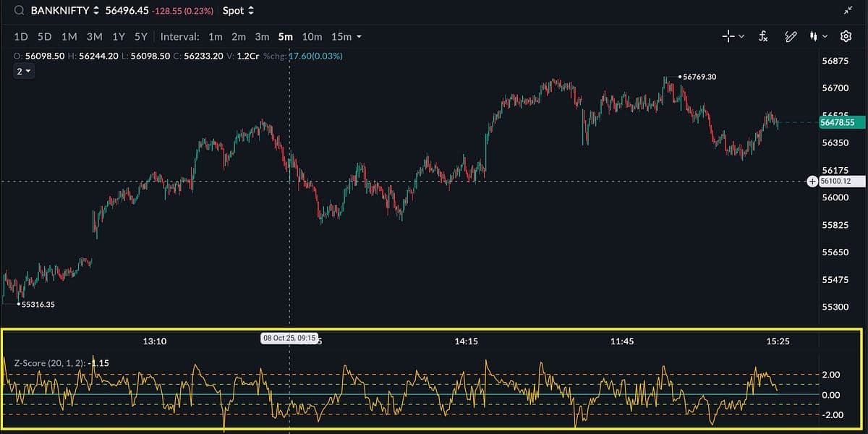Open more intervals arrow after 15m
The width and height of the screenshot is (868, 434).
point(359,37)
